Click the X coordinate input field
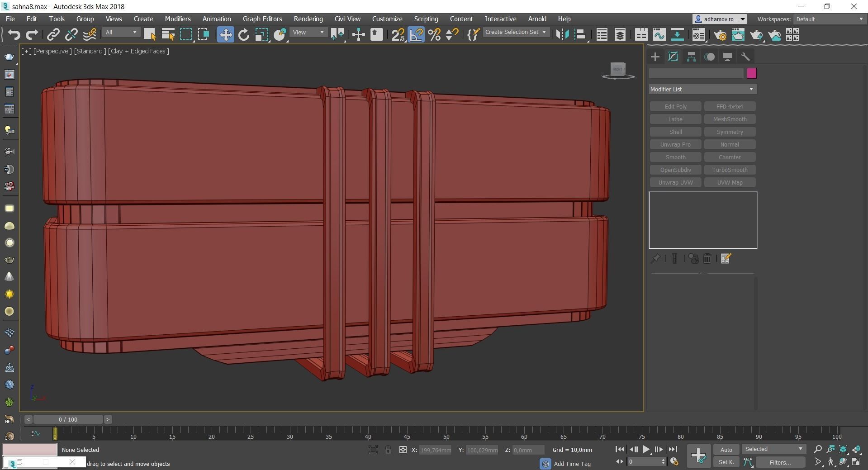 435,450
